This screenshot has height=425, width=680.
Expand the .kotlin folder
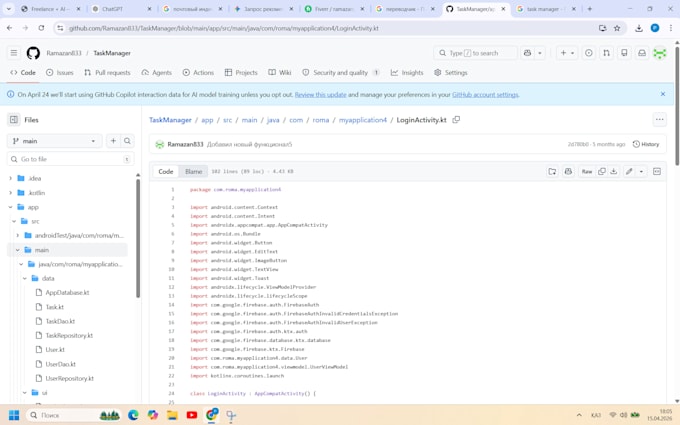(10, 193)
